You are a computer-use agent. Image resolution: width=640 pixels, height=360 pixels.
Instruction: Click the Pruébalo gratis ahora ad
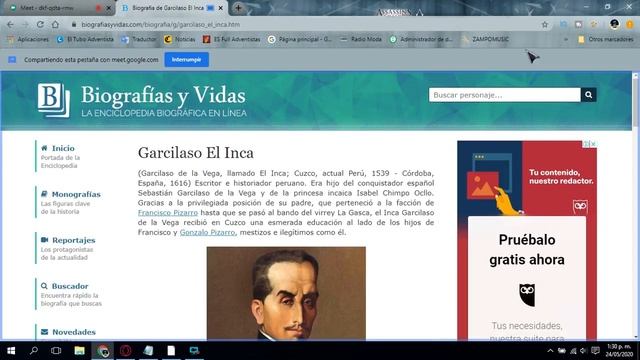[x=527, y=249]
